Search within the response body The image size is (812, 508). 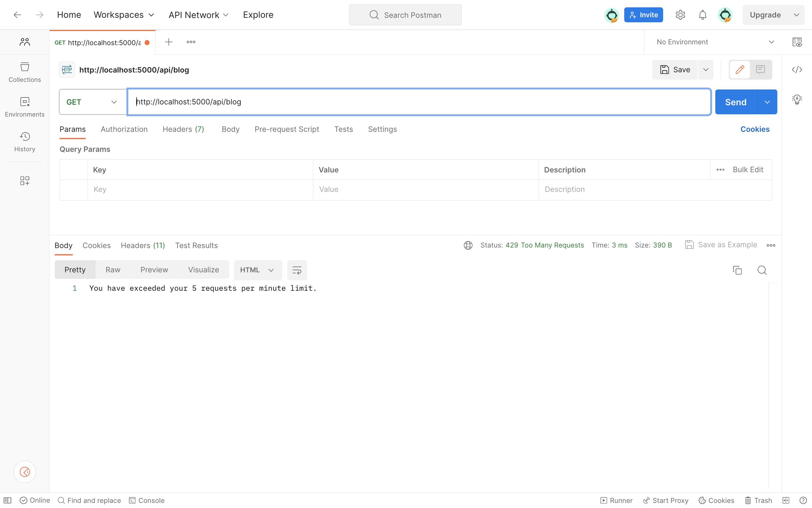pyautogui.click(x=762, y=270)
